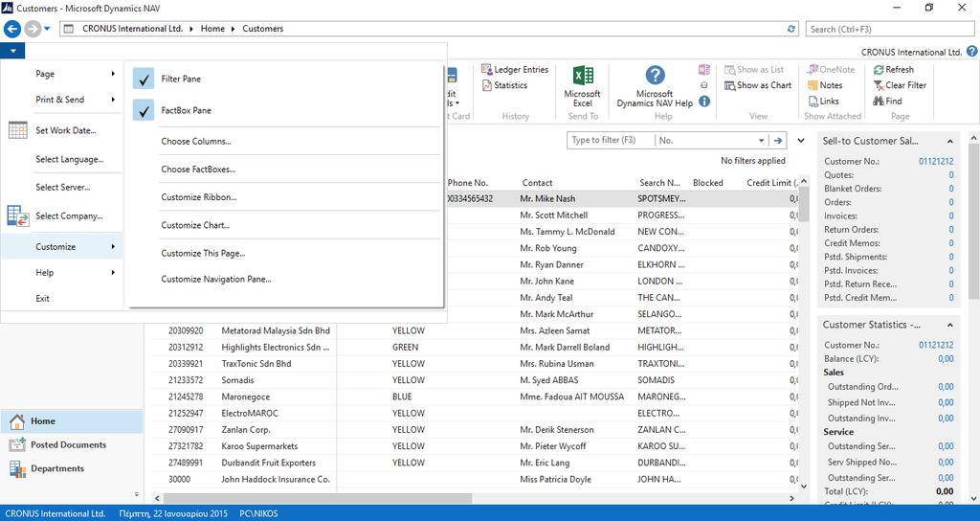Click the filter apply arrow button

click(x=778, y=141)
